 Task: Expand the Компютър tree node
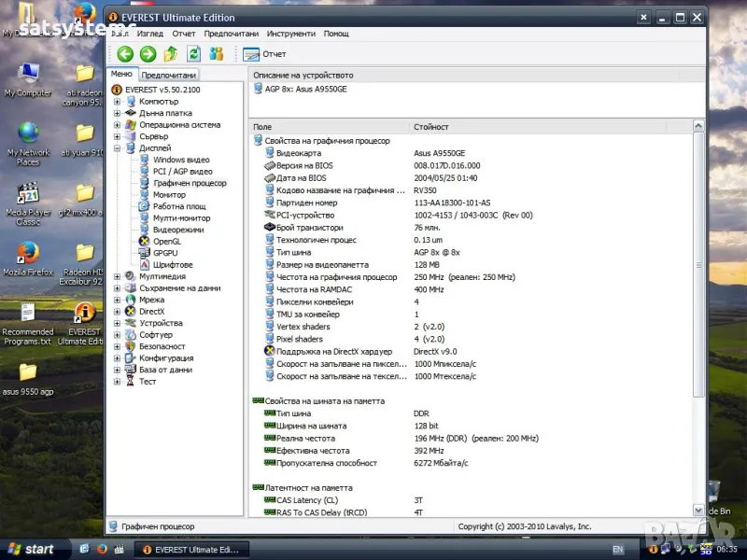[x=118, y=101]
